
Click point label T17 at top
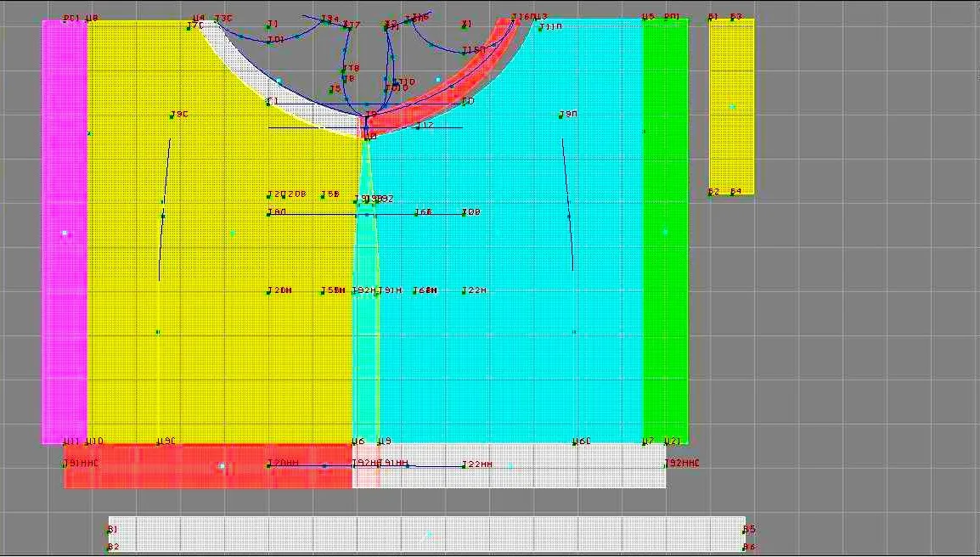point(352,25)
